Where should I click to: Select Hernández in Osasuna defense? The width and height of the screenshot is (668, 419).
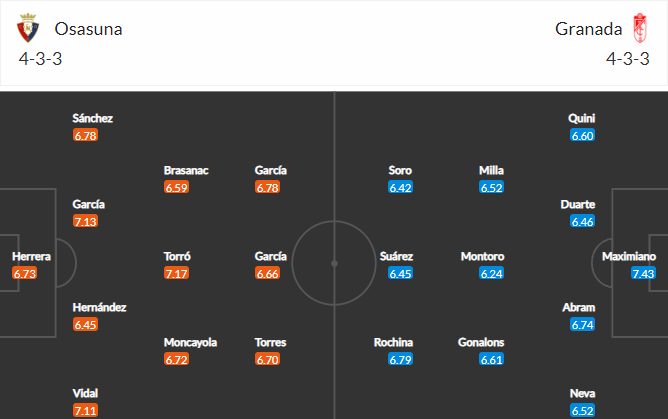[99, 307]
